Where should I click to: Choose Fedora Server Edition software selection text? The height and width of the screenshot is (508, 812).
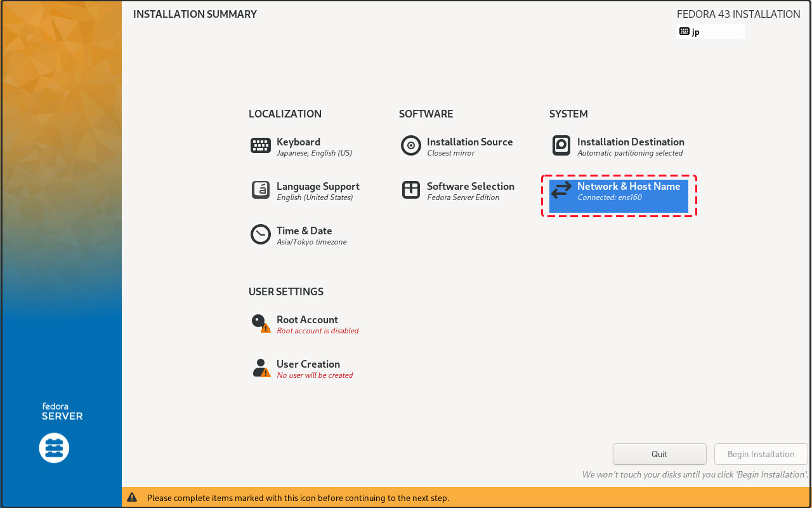tap(463, 197)
